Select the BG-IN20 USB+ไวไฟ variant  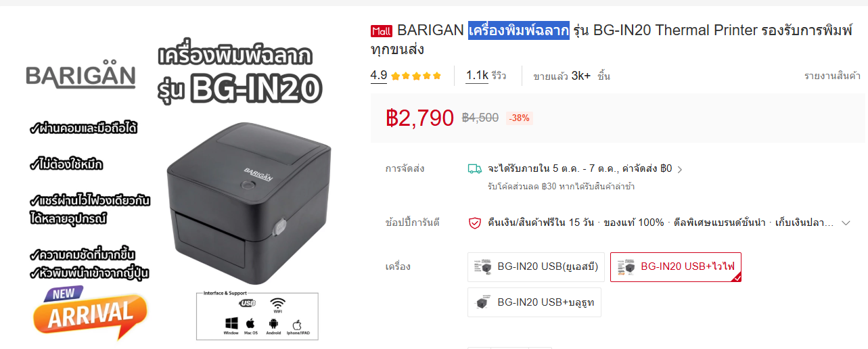(x=676, y=266)
